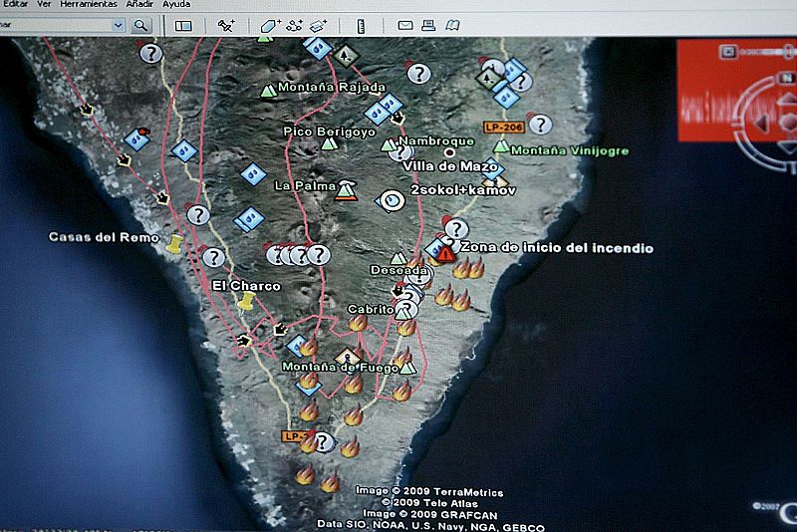Image resolution: width=797 pixels, height=532 pixels.
Task: Open the Ver menu
Action: pyautogui.click(x=44, y=4)
